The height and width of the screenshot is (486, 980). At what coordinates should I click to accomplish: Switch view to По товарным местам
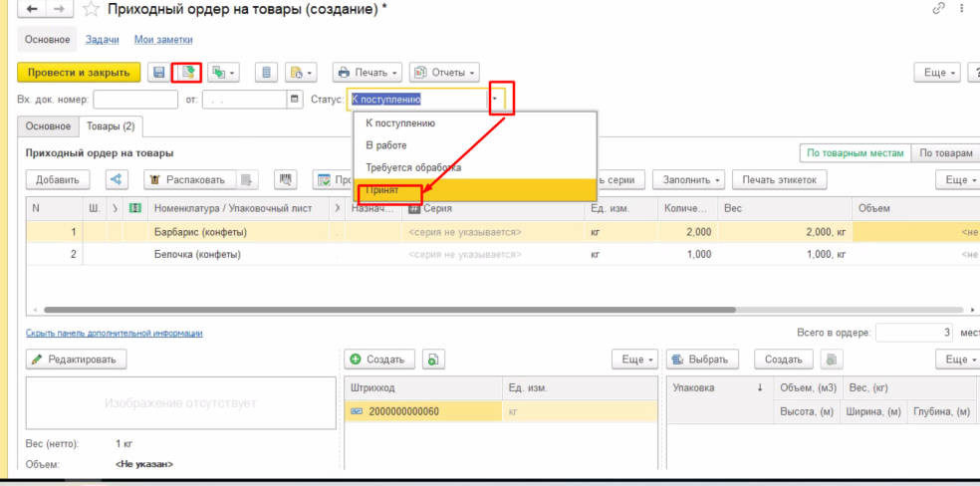(855, 153)
